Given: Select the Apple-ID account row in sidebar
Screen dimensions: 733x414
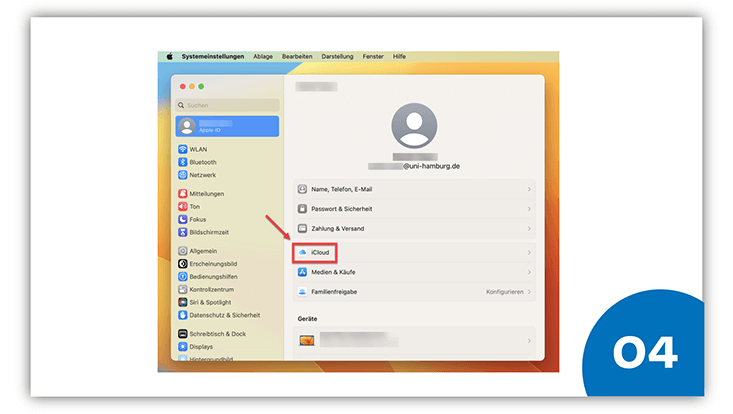Looking at the screenshot, I should 228,126.
